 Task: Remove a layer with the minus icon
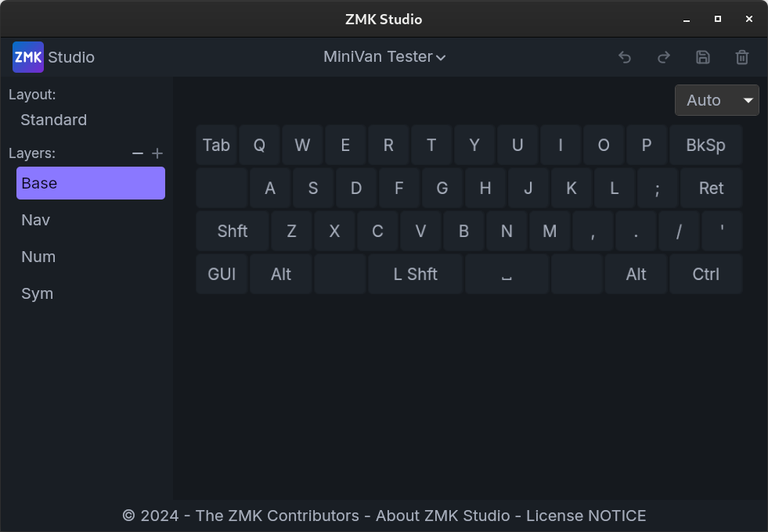pos(137,153)
